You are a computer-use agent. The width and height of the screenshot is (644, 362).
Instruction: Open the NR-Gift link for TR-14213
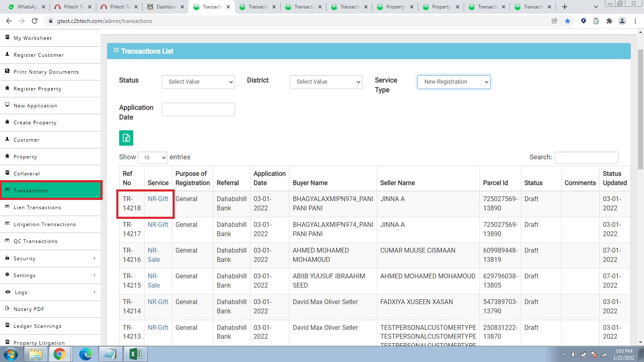pos(158,327)
